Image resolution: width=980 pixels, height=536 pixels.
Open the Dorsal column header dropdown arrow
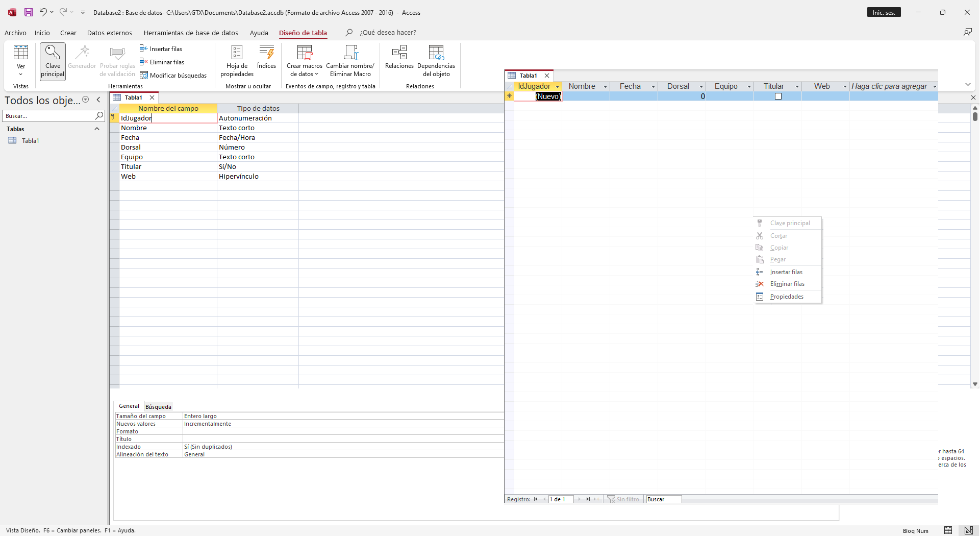701,87
